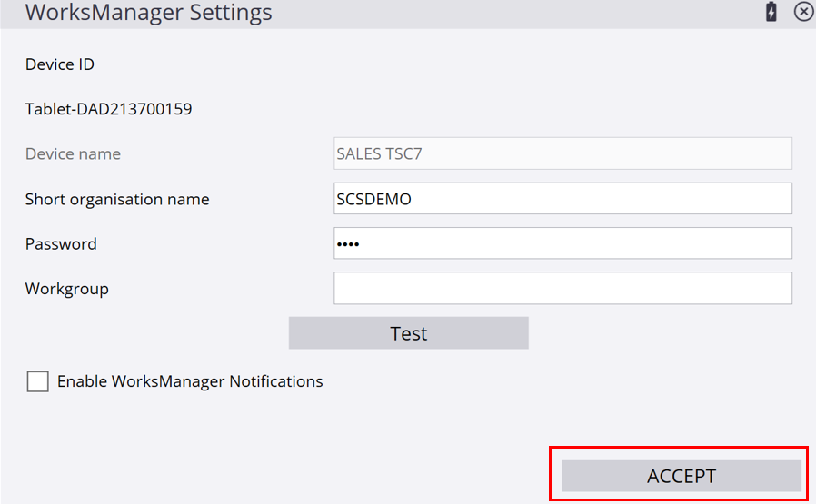
Task: Click the Enable WorksManager Notifications label text
Action: (x=190, y=381)
